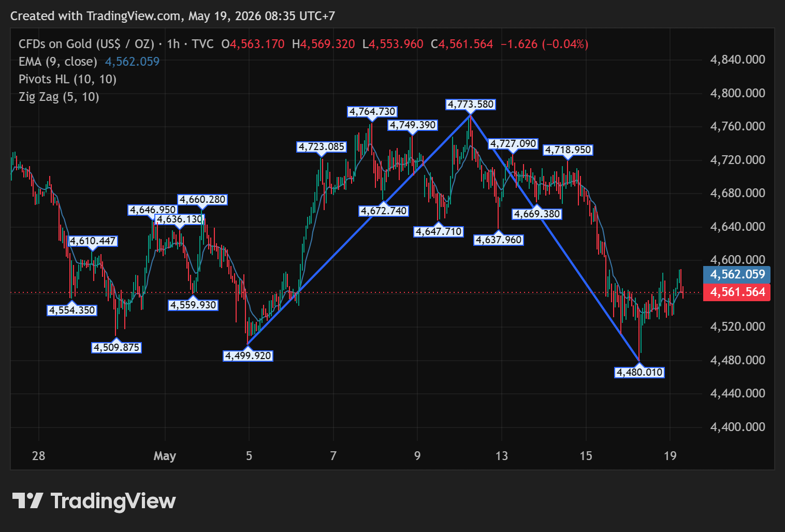Click the 4,637.960 pivot low label
The width and height of the screenshot is (785, 532).
499,240
